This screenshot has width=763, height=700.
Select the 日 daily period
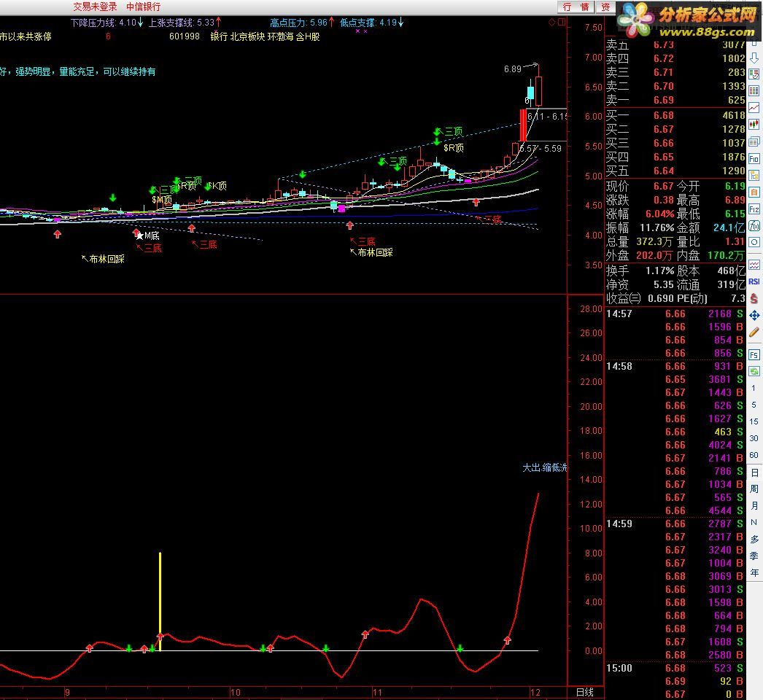coord(754,472)
